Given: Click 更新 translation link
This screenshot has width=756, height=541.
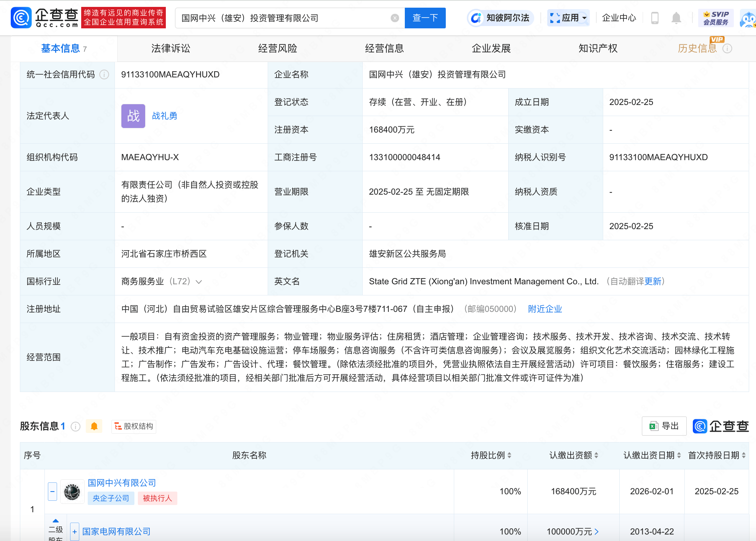Looking at the screenshot, I should pyautogui.click(x=653, y=282).
